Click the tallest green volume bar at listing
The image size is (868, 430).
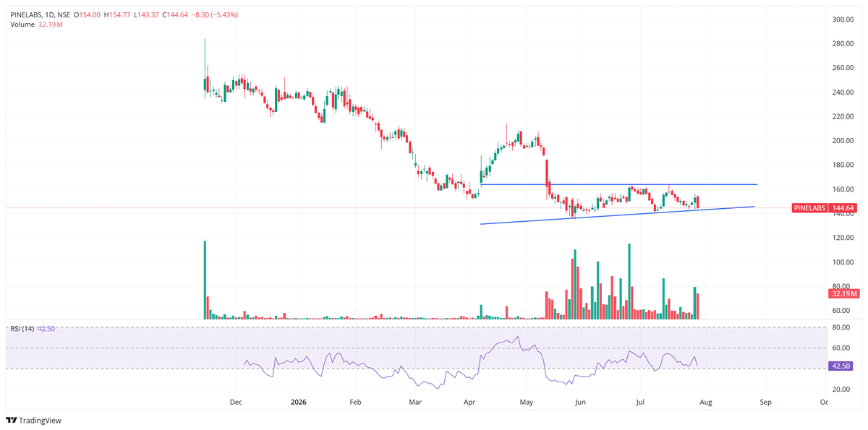click(x=205, y=280)
